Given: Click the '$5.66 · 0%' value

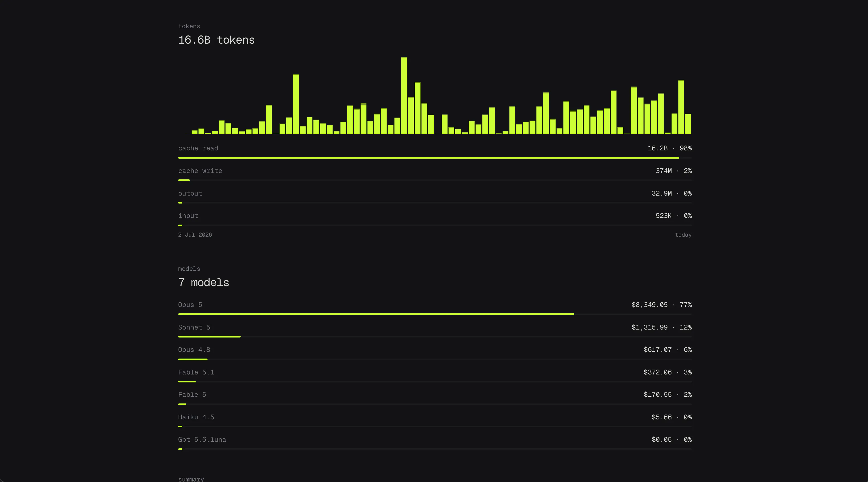Looking at the screenshot, I should point(672,417).
